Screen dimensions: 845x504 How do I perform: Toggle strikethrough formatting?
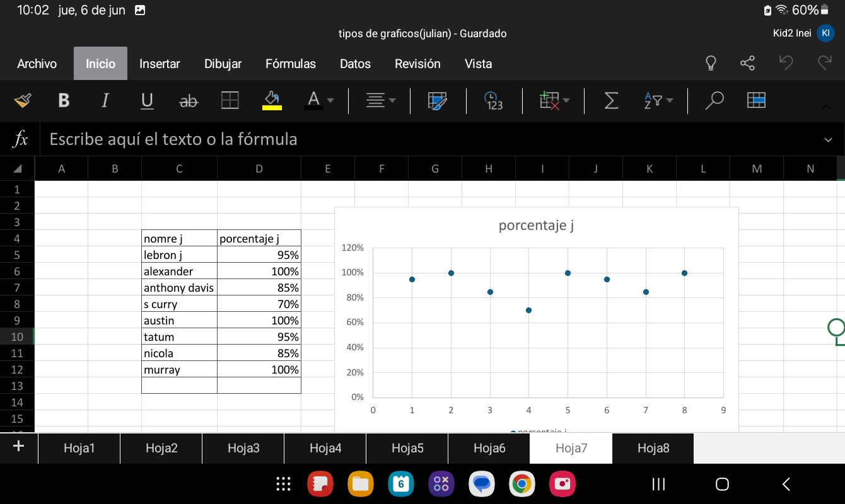(189, 101)
